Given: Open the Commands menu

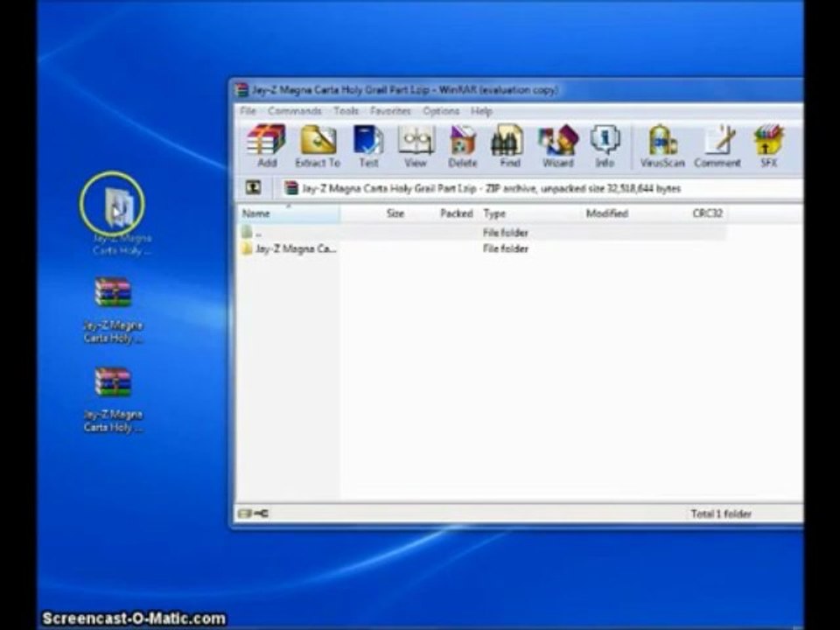Looking at the screenshot, I should pyautogui.click(x=295, y=111).
